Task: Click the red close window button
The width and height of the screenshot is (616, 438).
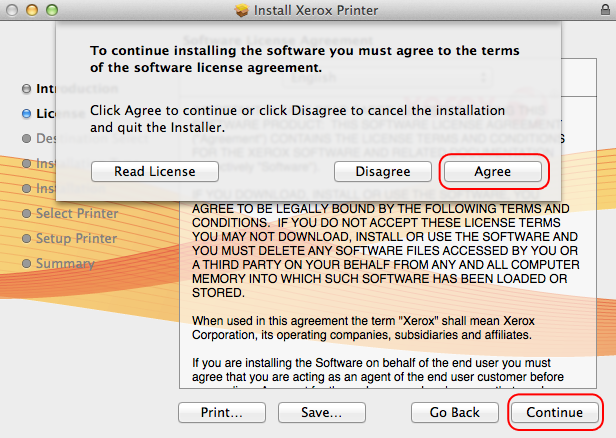Action: [x=14, y=10]
